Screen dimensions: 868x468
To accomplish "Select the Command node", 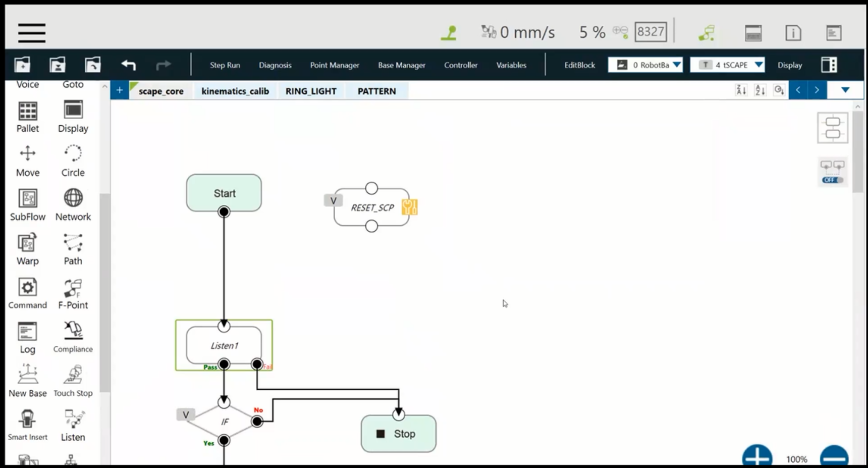I will (28, 294).
